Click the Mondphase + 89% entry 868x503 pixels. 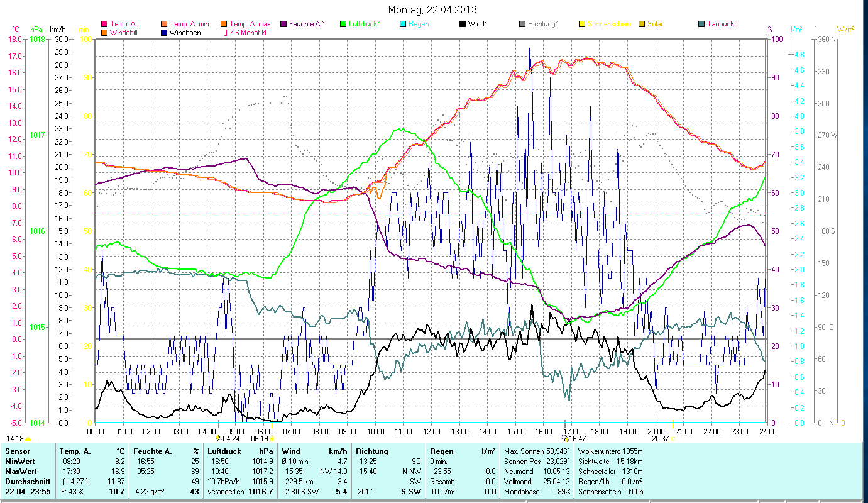tap(537, 492)
